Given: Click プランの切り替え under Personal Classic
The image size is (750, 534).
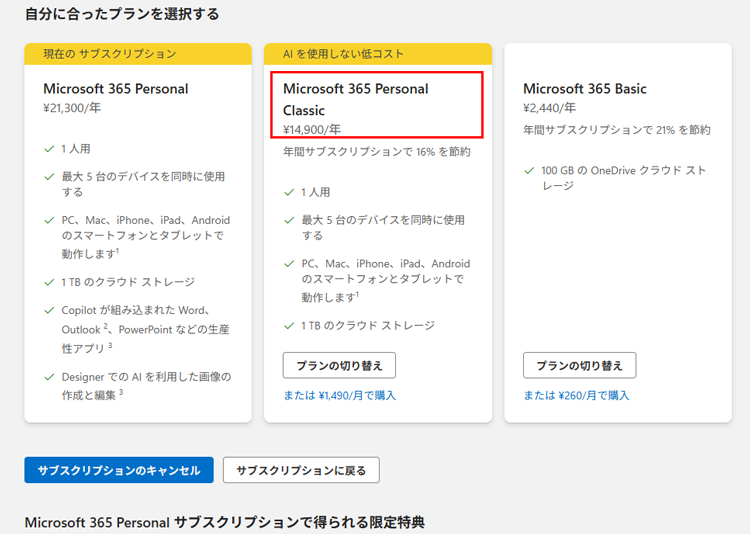Looking at the screenshot, I should tap(339, 366).
